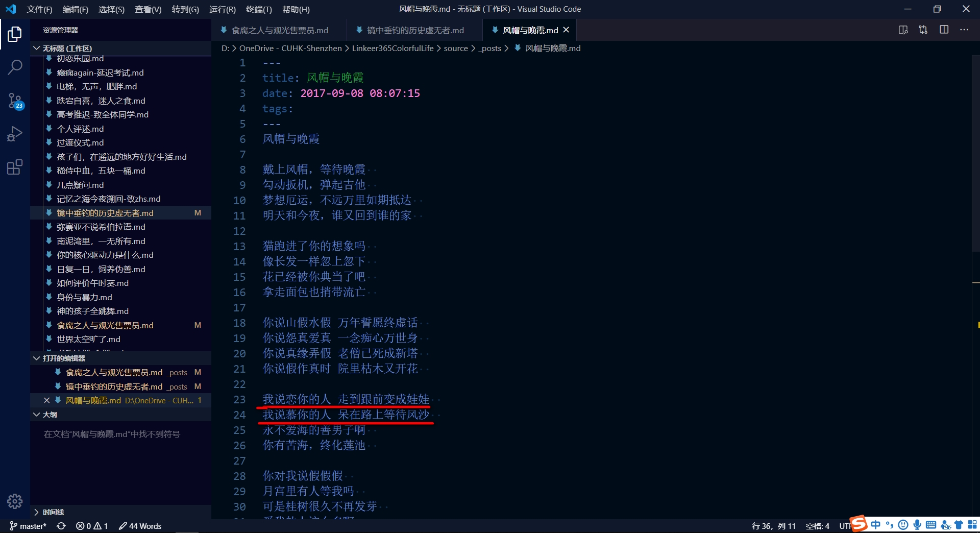Expand the 时间线 section

click(36, 512)
